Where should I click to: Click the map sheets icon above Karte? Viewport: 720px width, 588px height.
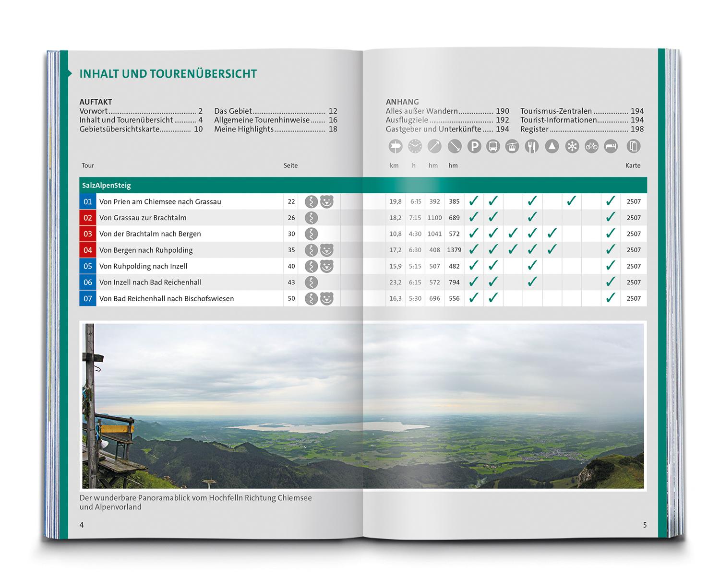(634, 146)
